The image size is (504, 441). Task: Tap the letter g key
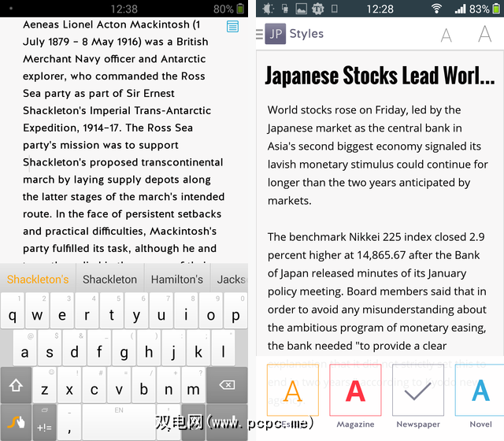pos(124,348)
